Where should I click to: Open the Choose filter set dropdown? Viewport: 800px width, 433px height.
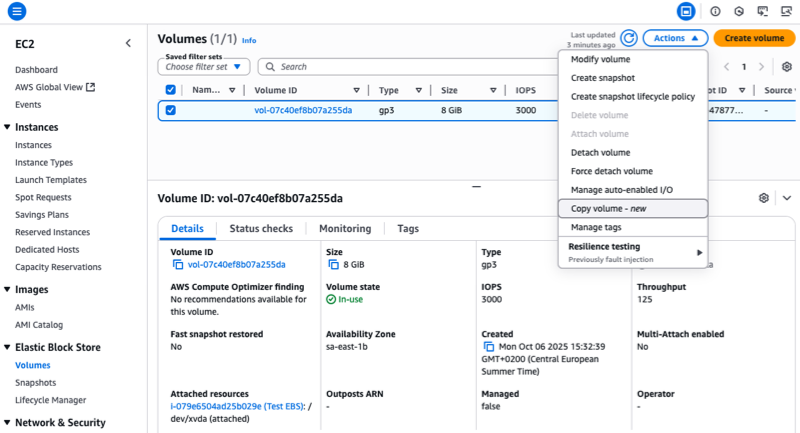coord(203,67)
